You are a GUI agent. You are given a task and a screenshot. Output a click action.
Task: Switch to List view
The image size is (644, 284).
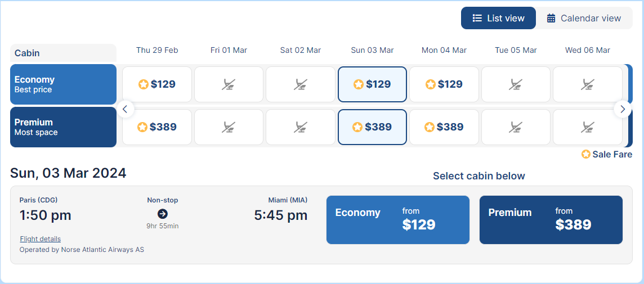tap(498, 18)
